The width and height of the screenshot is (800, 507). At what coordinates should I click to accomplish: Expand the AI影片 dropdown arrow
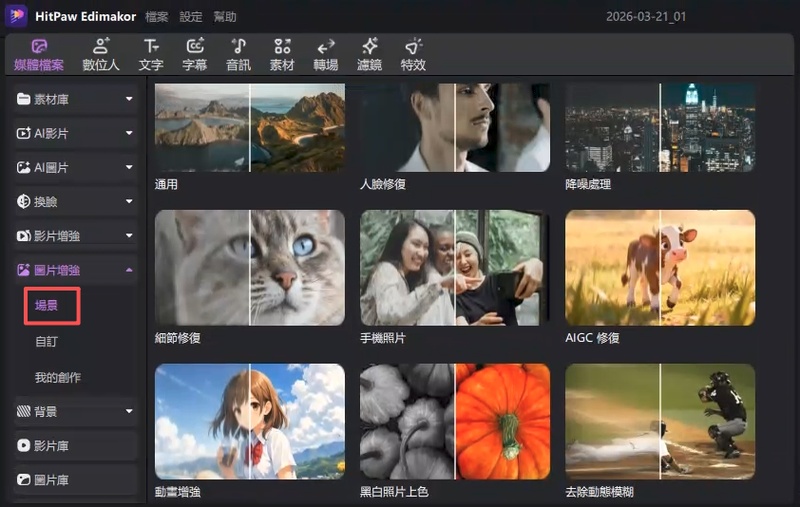(x=129, y=133)
